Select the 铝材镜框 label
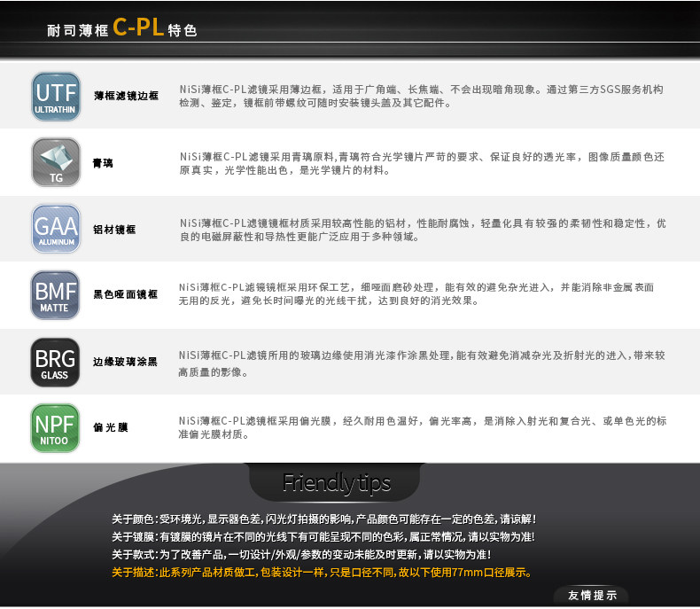 tap(114, 230)
